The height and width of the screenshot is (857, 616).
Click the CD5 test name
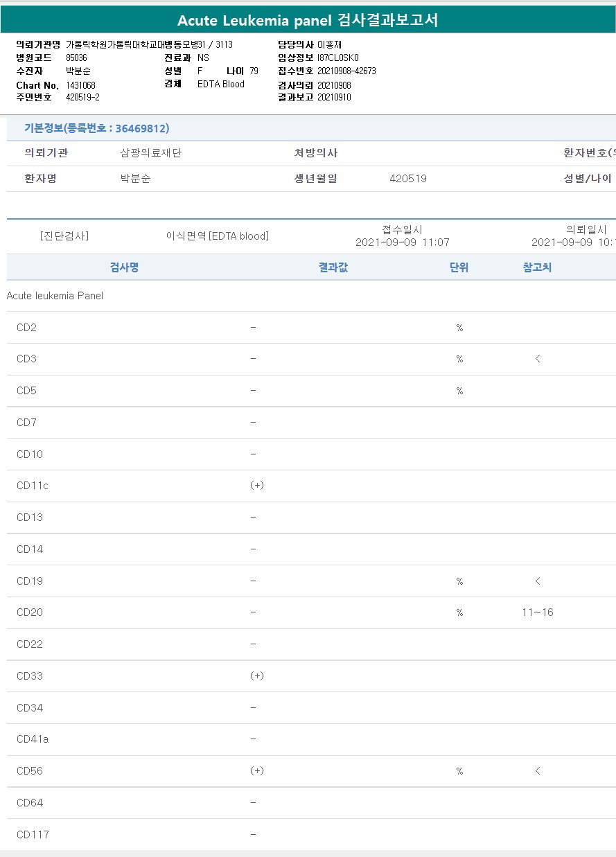point(26,391)
